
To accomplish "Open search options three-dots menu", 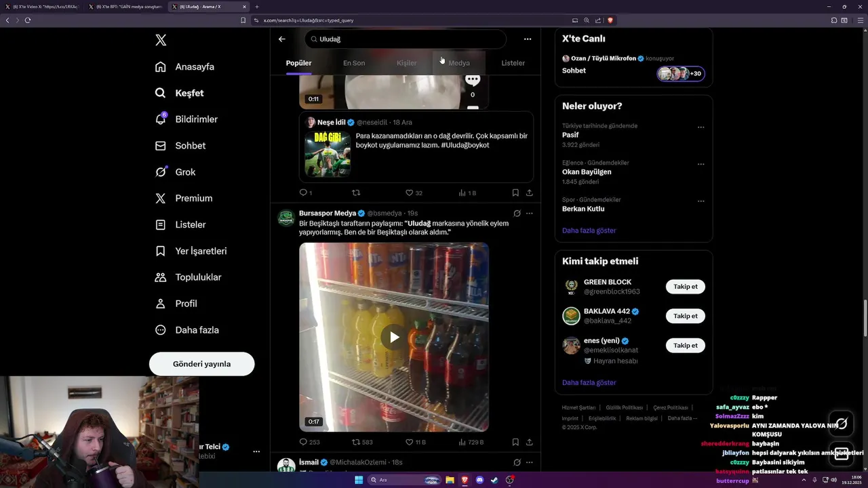I will click(528, 39).
